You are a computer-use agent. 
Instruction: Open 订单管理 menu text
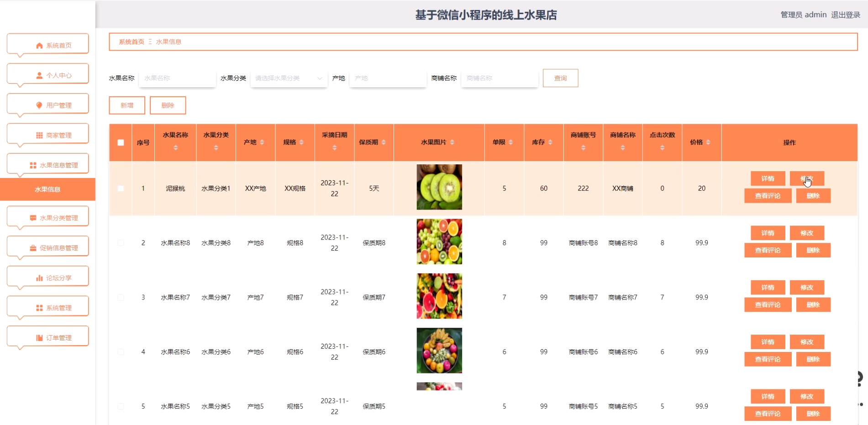(59, 338)
